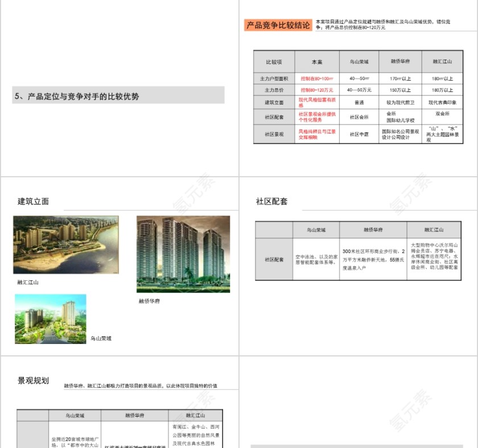Image resolution: width=478 pixels, height=448 pixels.
Task: Select the 融汇江山 column in 景观规划 table
Action: [195, 415]
